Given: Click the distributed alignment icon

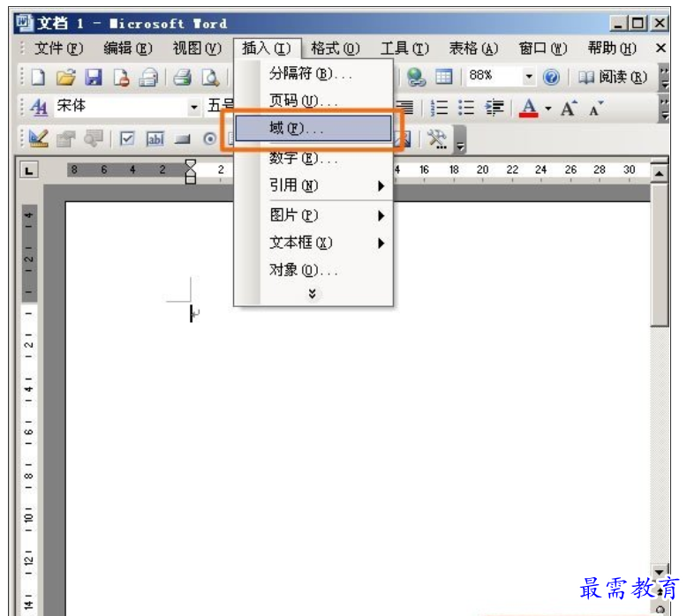Looking at the screenshot, I should tap(405, 108).
